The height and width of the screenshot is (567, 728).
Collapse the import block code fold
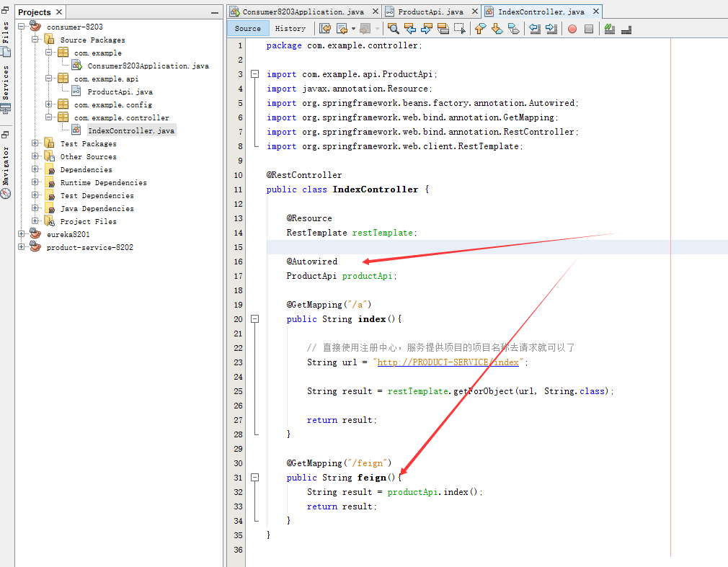pyautogui.click(x=255, y=73)
